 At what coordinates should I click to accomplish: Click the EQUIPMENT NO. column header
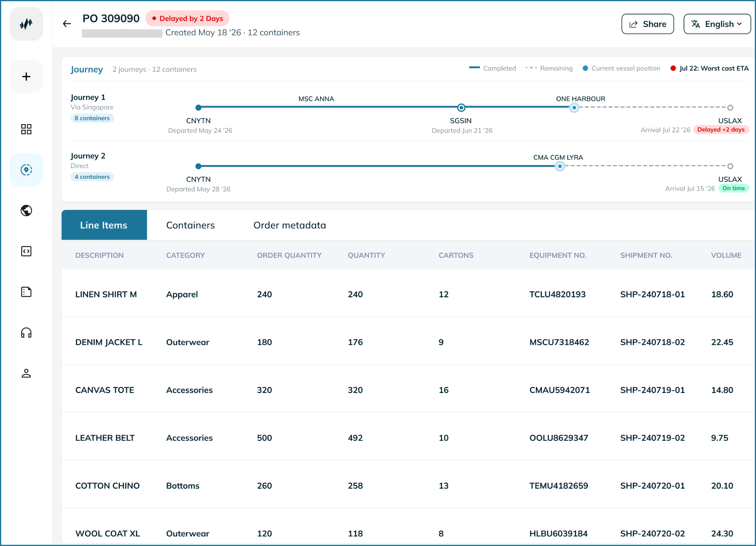(558, 255)
